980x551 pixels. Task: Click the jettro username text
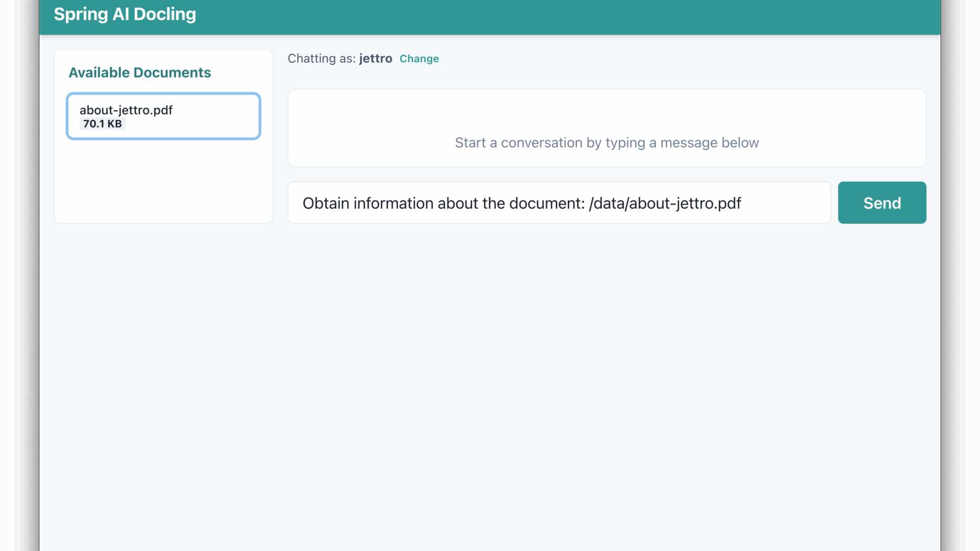[x=375, y=59]
